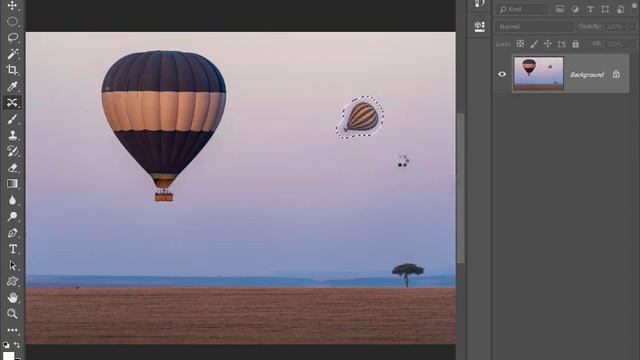The height and width of the screenshot is (360, 640).
Task: Open the Edit Toolbar ellipsis menu
Action: [12, 330]
